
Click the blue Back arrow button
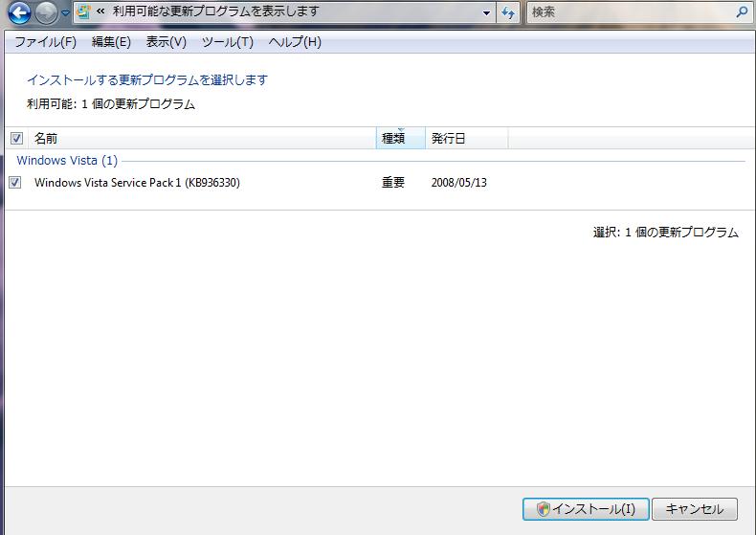pyautogui.click(x=20, y=12)
